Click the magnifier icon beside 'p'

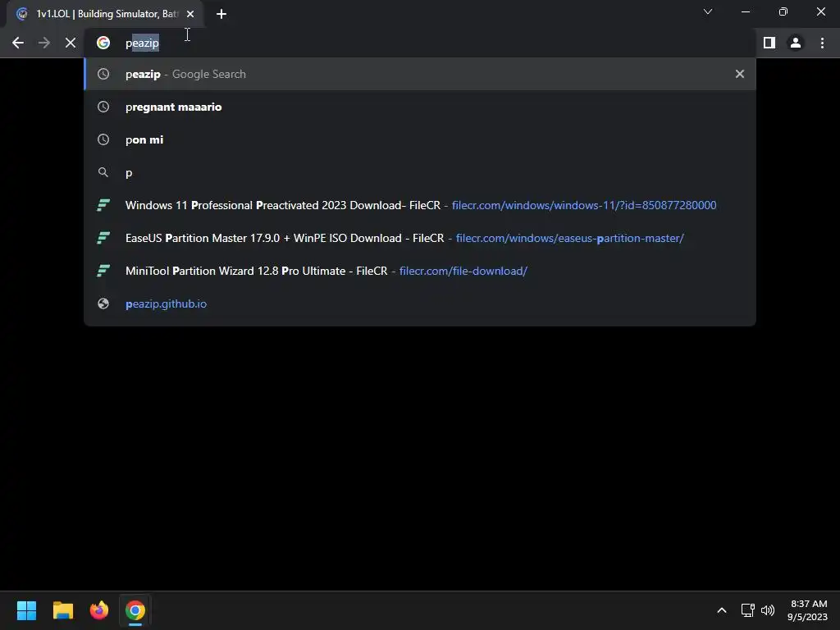(103, 172)
